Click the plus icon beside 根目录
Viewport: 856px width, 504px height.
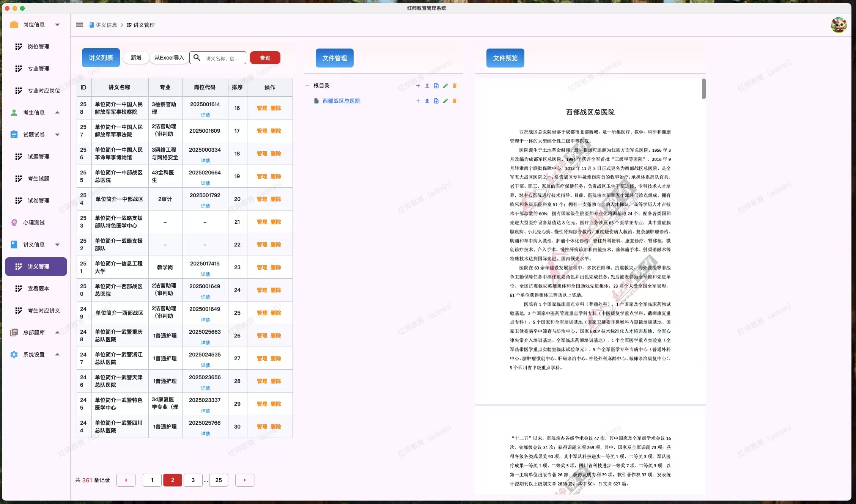point(418,86)
